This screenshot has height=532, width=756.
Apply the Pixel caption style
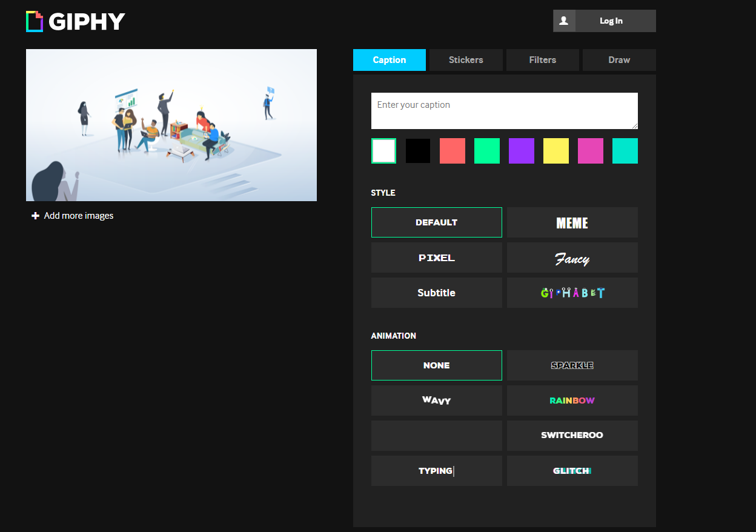pos(436,258)
